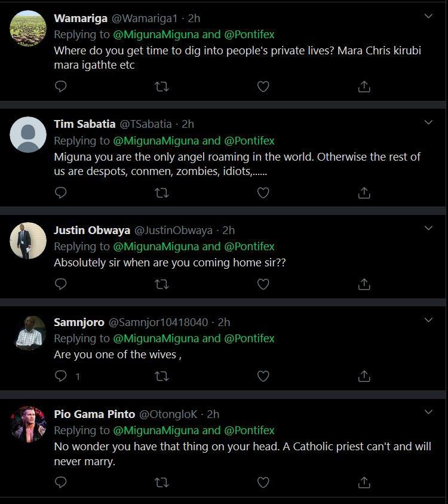Image resolution: width=448 pixels, height=504 pixels.
Task: Click Wamariga's avatar image
Action: click(28, 28)
